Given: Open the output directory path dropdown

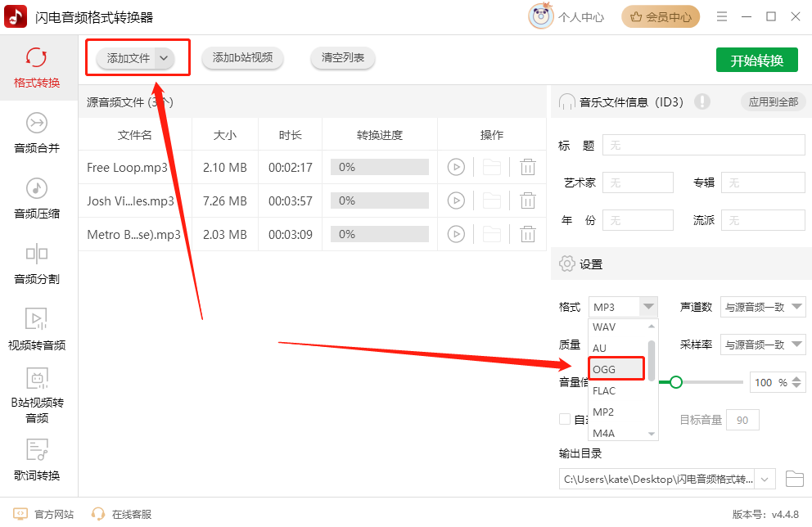Looking at the screenshot, I should click(x=765, y=479).
